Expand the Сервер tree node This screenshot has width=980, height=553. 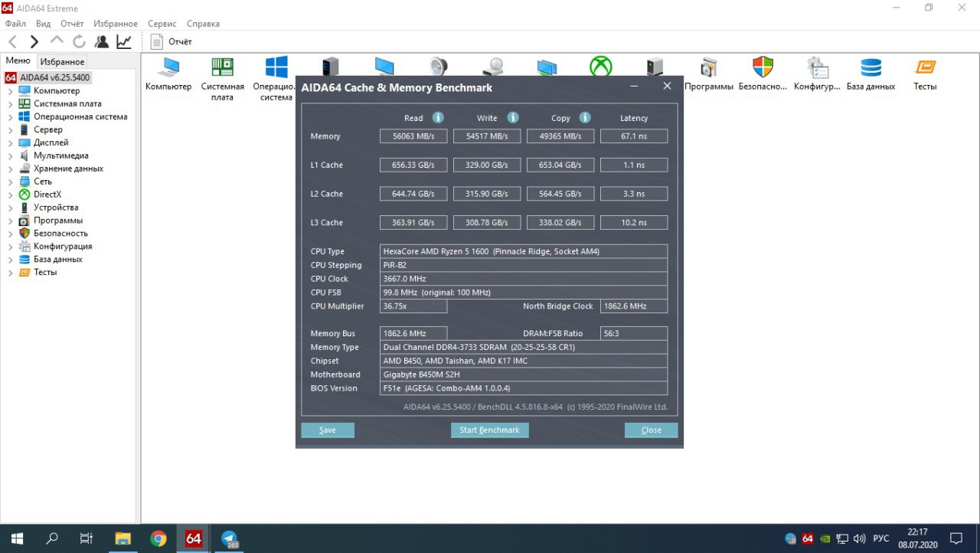click(11, 130)
